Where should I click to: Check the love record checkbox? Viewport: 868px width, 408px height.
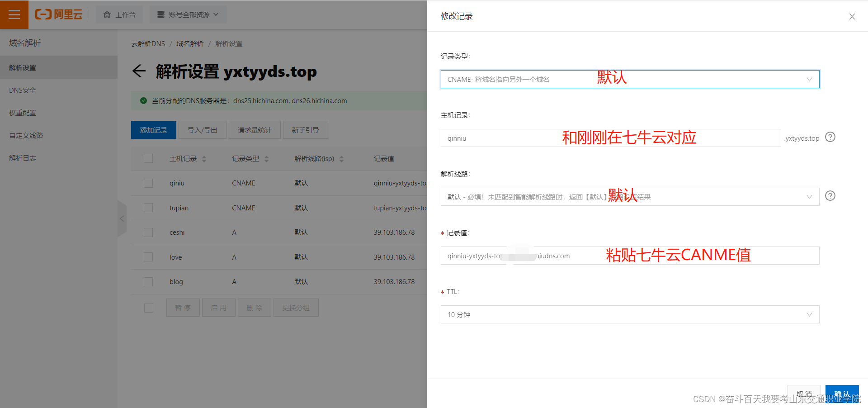tap(148, 257)
